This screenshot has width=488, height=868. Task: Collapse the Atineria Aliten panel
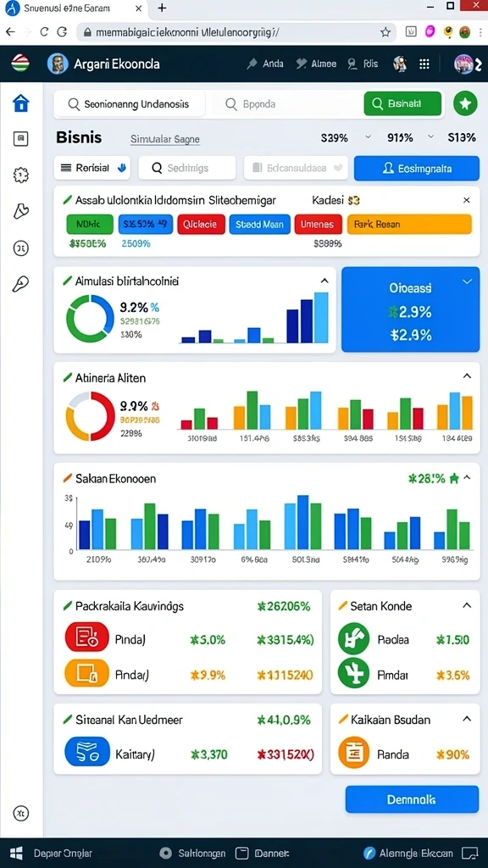click(x=467, y=376)
